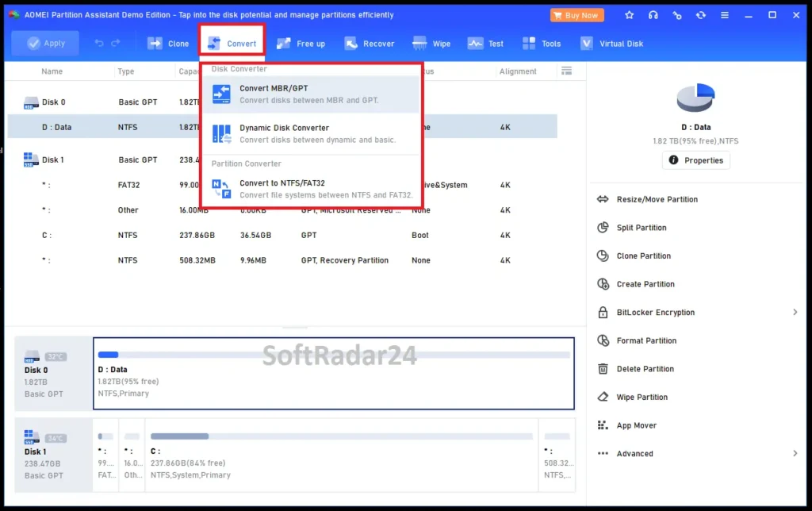Click Disk 1 label in disk map

click(x=35, y=452)
